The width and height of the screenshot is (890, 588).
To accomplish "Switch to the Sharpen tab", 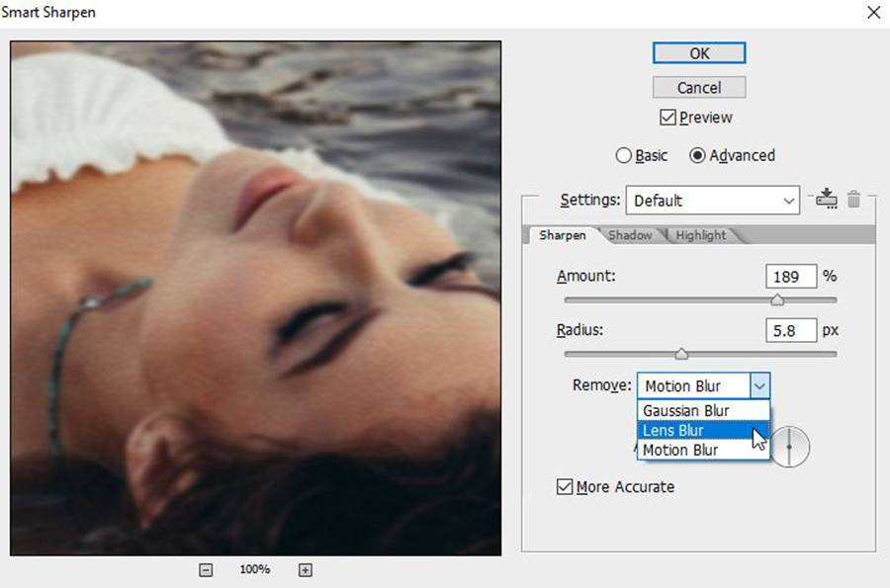I will [x=562, y=235].
